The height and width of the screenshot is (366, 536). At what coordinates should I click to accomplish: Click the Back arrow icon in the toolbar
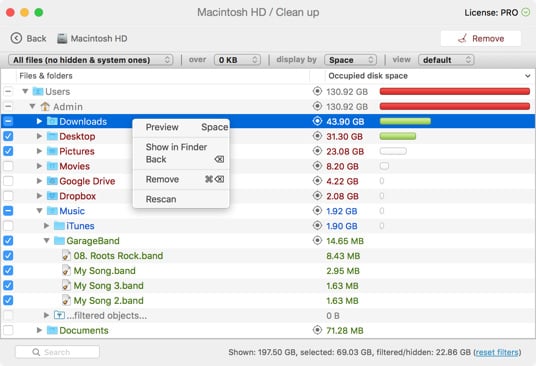coord(16,38)
